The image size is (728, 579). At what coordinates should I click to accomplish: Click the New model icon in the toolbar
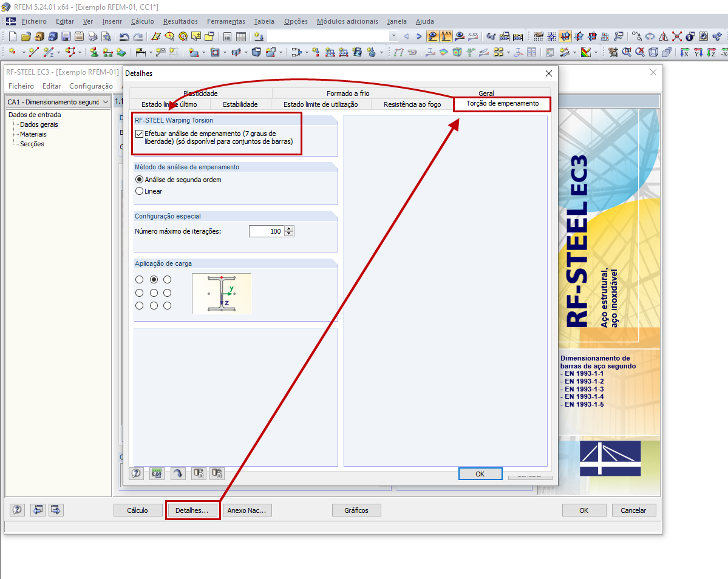click(13, 36)
